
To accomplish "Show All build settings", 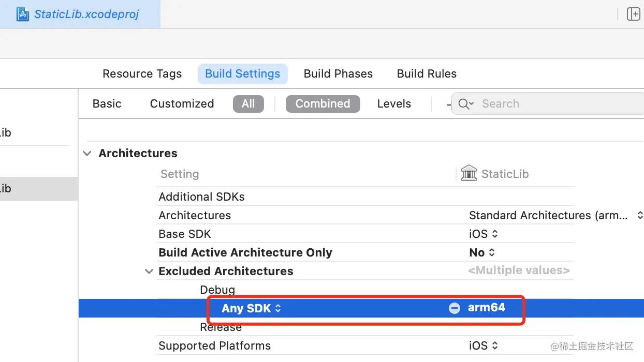I will [x=248, y=104].
